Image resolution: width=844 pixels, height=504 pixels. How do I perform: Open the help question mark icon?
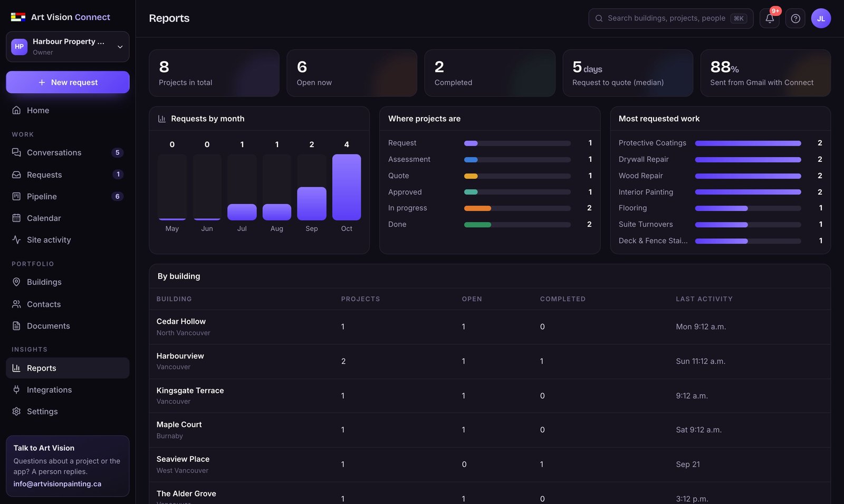795,18
